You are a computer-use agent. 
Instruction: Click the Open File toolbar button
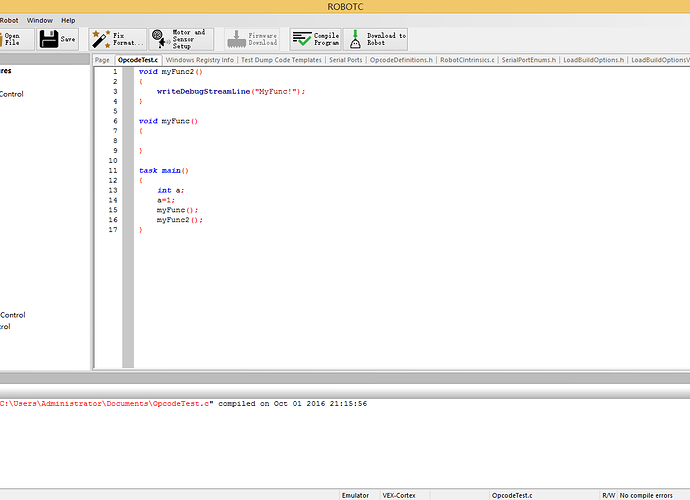(15, 39)
